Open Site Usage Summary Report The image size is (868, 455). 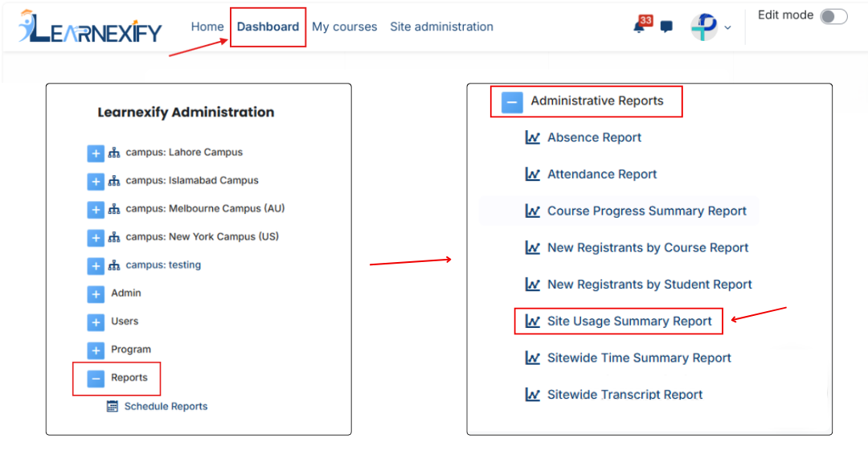pyautogui.click(x=630, y=321)
